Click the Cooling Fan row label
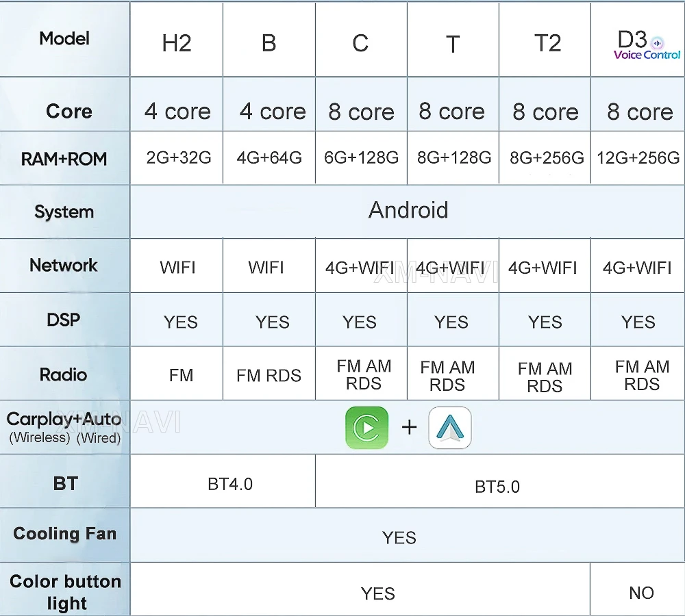Viewport: 685px width, 616px height. pyautogui.click(x=65, y=534)
